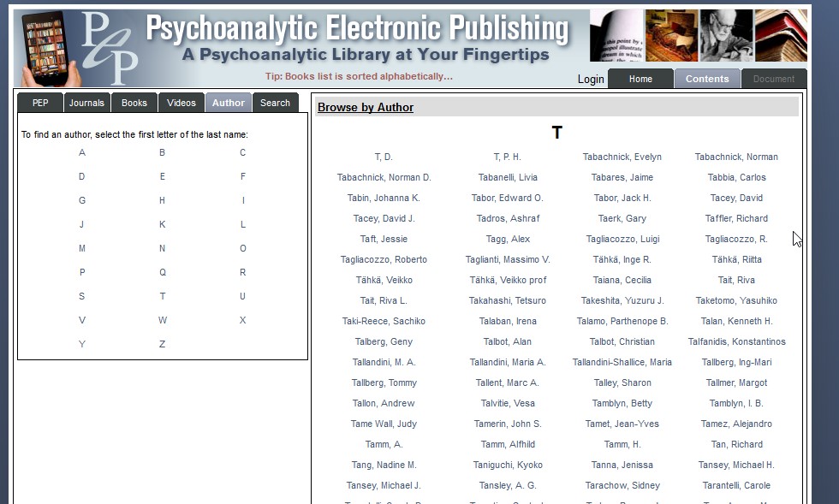Click the PEP logo in the banner
The image size is (839, 504).
click(x=110, y=50)
